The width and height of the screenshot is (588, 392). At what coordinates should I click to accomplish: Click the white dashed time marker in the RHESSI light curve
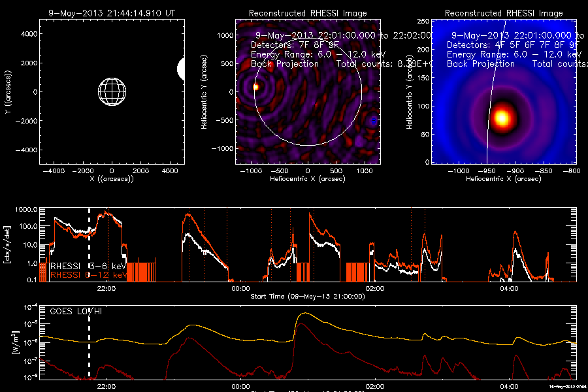pos(90,244)
